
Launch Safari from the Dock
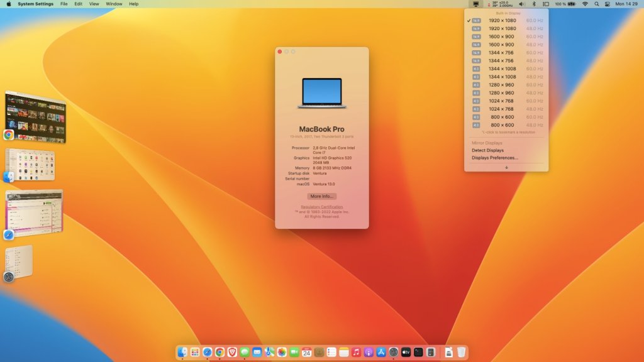[208, 352]
